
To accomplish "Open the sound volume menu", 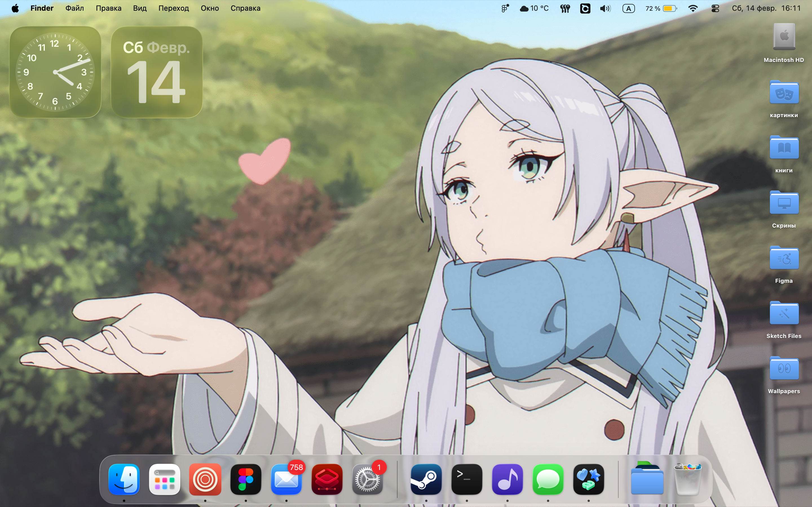I will click(605, 8).
